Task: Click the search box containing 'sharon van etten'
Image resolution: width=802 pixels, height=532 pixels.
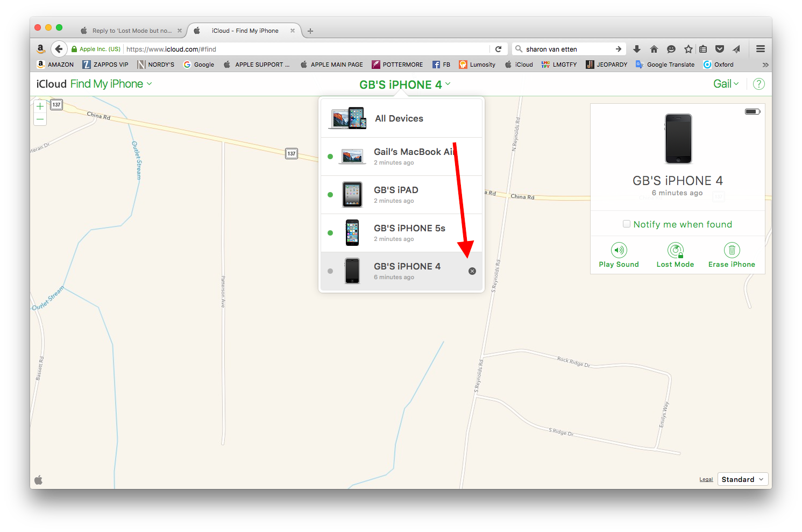Action: click(x=569, y=49)
